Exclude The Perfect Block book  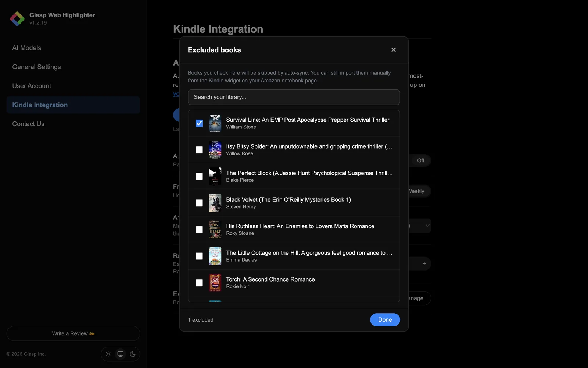(x=199, y=176)
